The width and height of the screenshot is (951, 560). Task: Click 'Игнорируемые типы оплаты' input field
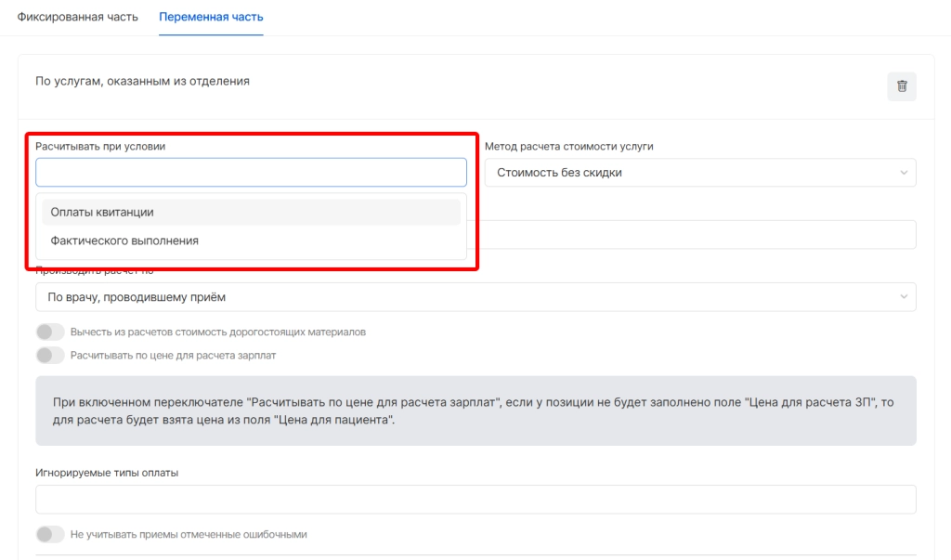pos(475,500)
